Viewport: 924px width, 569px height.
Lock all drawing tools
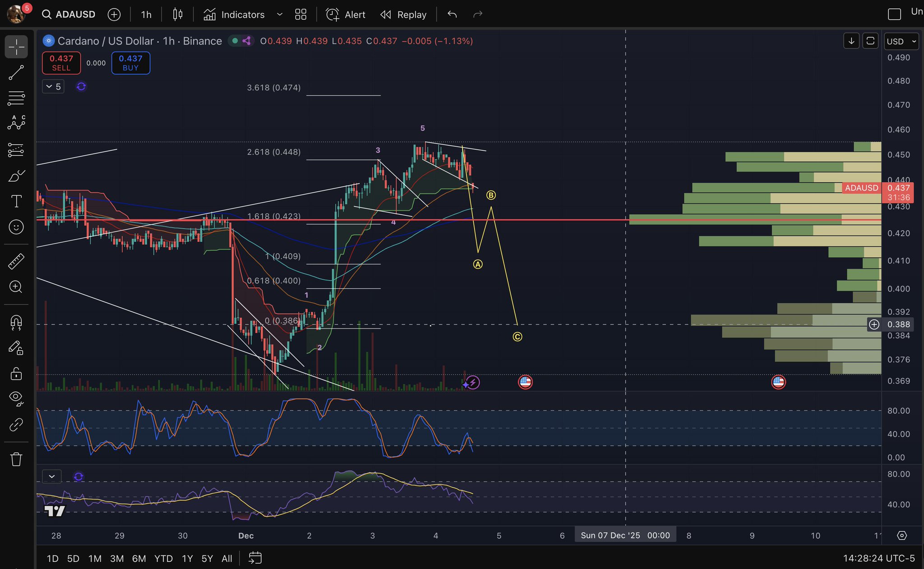(16, 374)
